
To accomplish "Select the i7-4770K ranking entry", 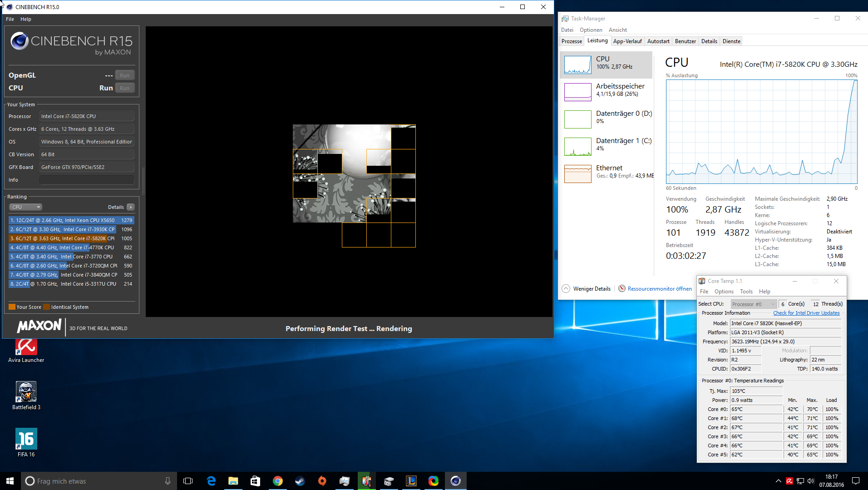I will (x=71, y=247).
